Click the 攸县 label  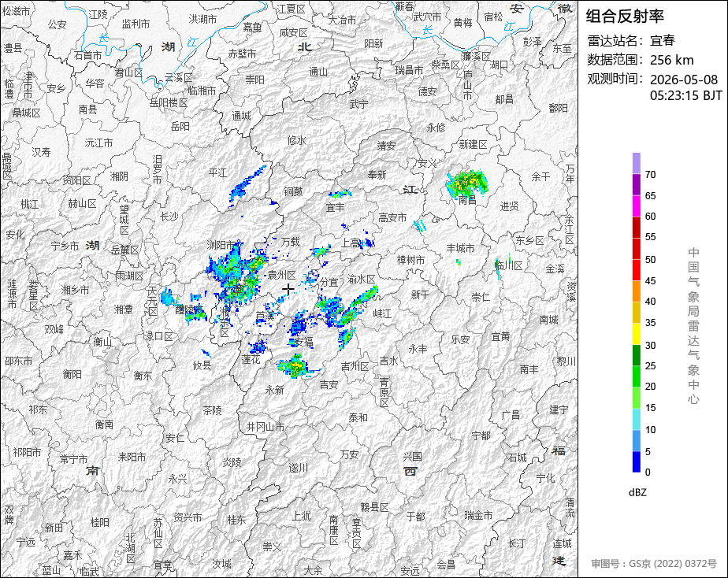(x=202, y=365)
